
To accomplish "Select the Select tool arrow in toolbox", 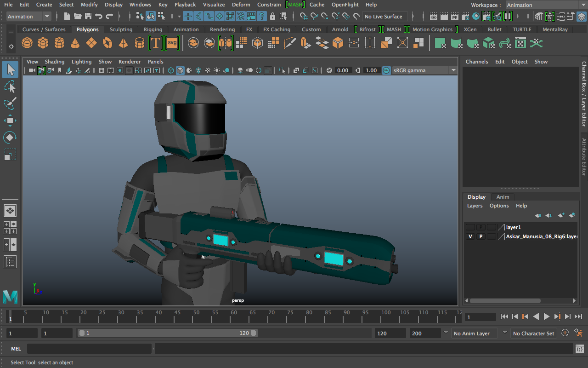I will click(x=10, y=70).
